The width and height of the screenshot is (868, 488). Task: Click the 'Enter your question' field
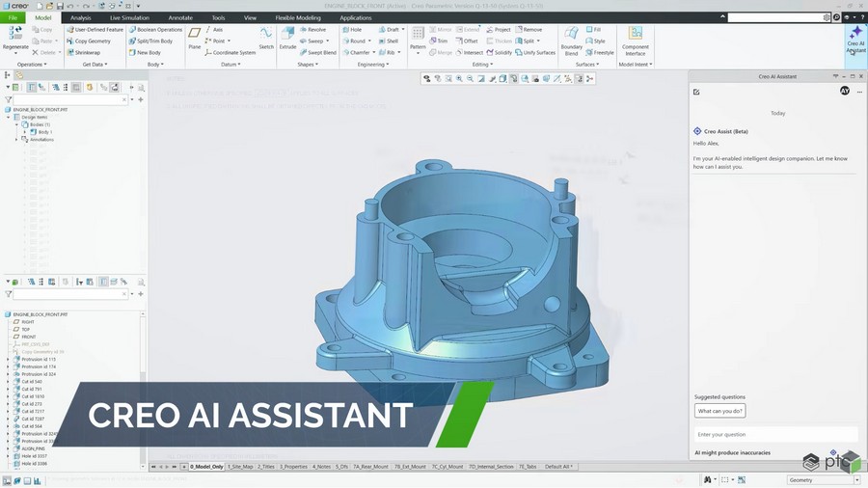[x=775, y=434]
